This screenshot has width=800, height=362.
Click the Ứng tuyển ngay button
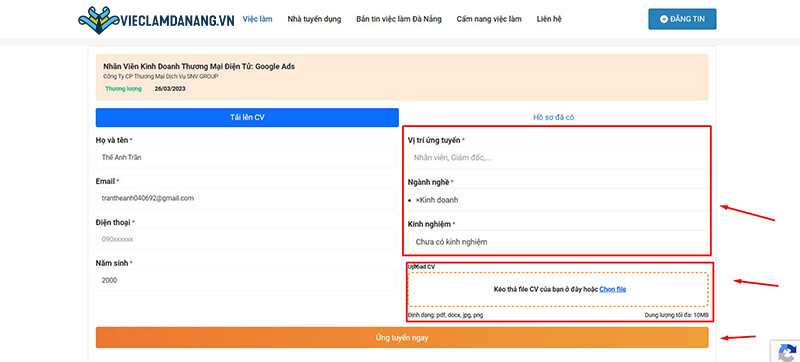click(x=402, y=338)
